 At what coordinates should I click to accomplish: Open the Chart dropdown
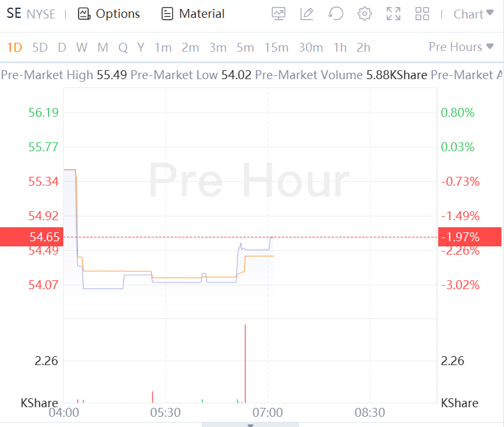pos(473,13)
